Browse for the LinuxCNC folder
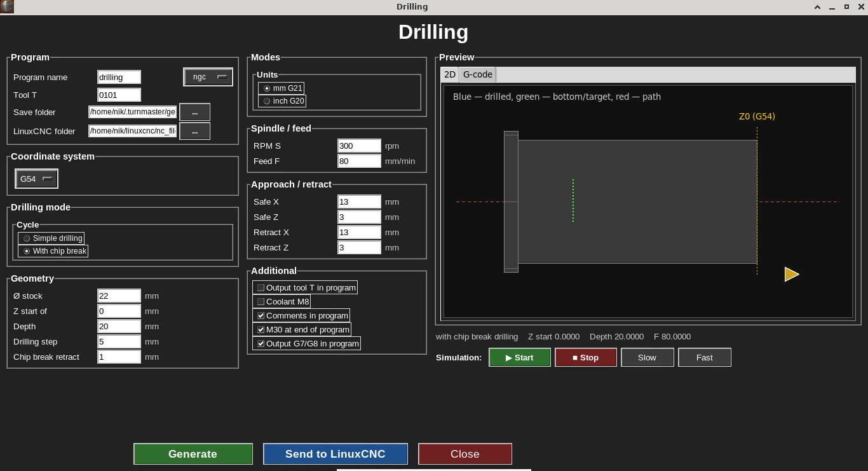 pos(195,131)
